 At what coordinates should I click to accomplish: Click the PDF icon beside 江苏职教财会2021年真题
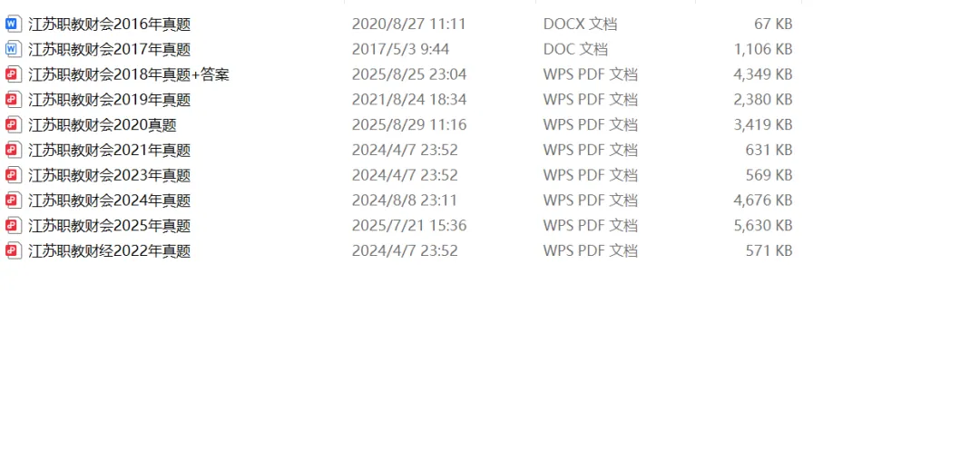[x=13, y=150]
